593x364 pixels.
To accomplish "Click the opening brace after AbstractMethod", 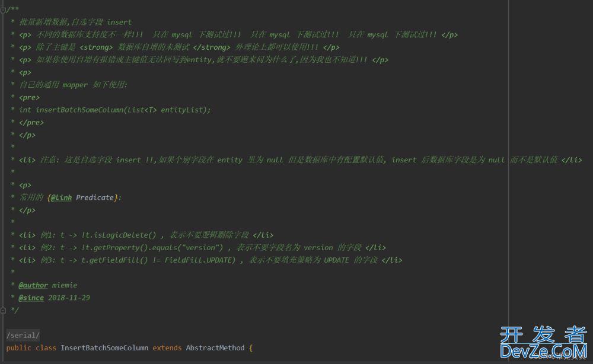I will click(x=251, y=348).
